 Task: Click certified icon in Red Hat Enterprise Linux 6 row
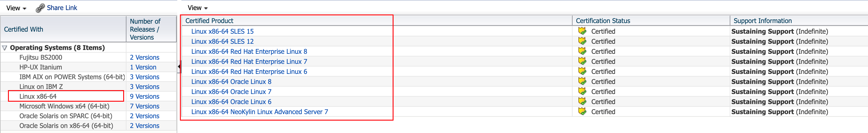coord(582,72)
